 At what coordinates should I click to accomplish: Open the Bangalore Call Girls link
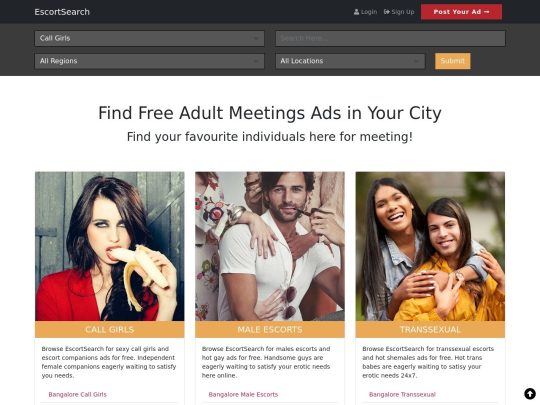tap(77, 394)
